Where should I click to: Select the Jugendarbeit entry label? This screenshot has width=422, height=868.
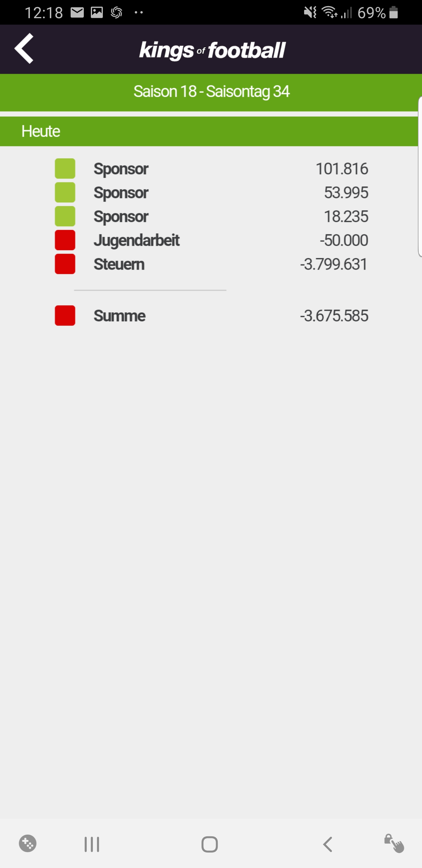(x=136, y=240)
